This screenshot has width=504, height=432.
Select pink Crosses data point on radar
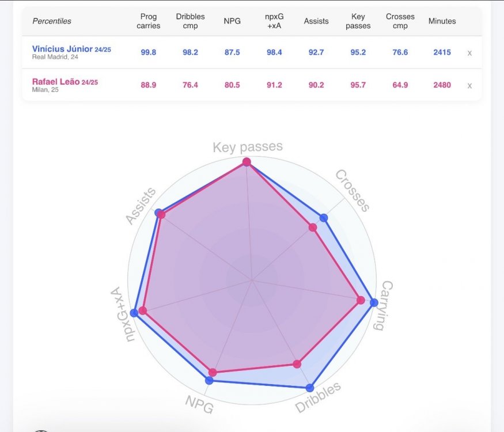[x=313, y=228]
